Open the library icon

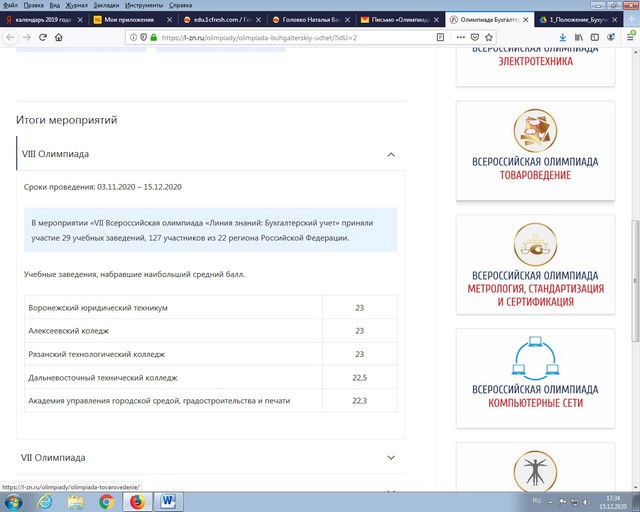pyautogui.click(x=579, y=37)
